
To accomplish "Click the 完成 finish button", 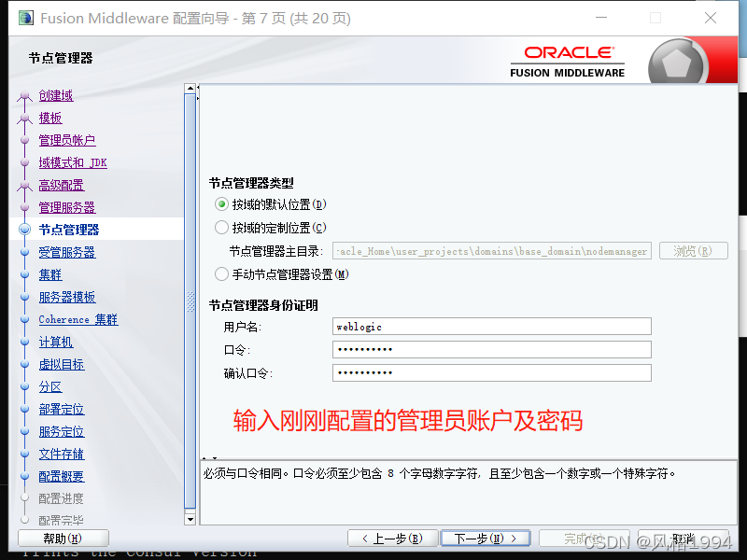I will (585, 539).
